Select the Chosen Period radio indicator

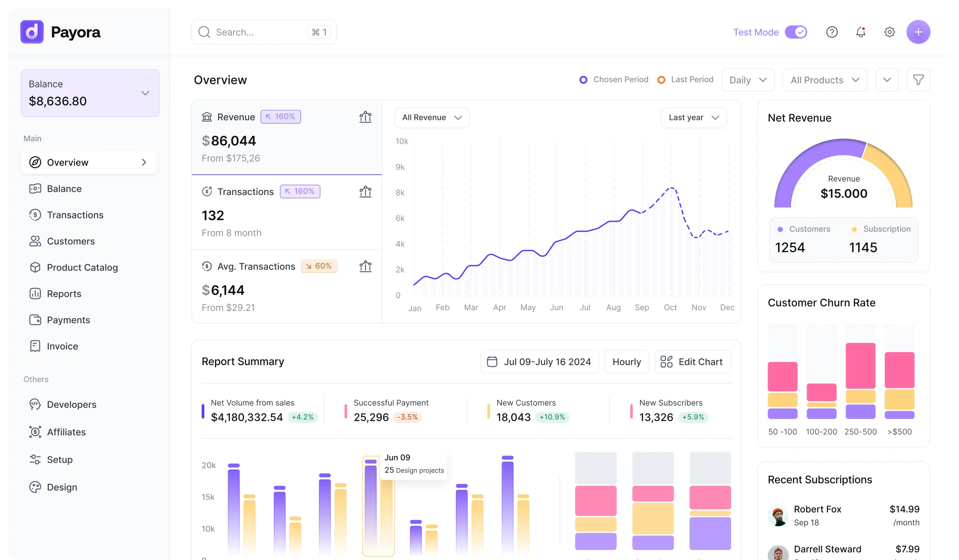[x=583, y=80]
